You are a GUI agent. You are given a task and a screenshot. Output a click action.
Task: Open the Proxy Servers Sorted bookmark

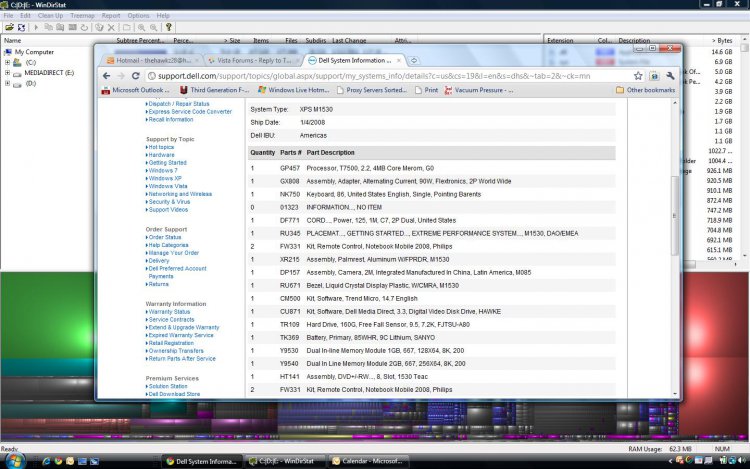coord(371,90)
